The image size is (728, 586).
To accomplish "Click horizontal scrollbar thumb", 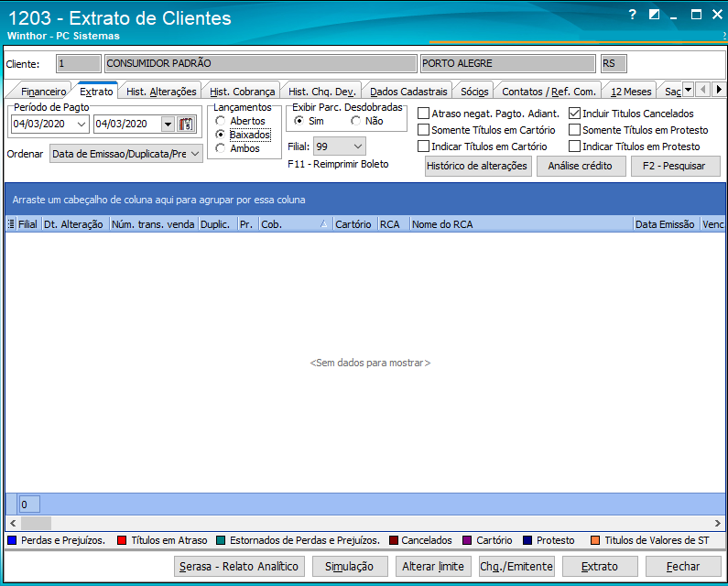I will (x=37, y=524).
